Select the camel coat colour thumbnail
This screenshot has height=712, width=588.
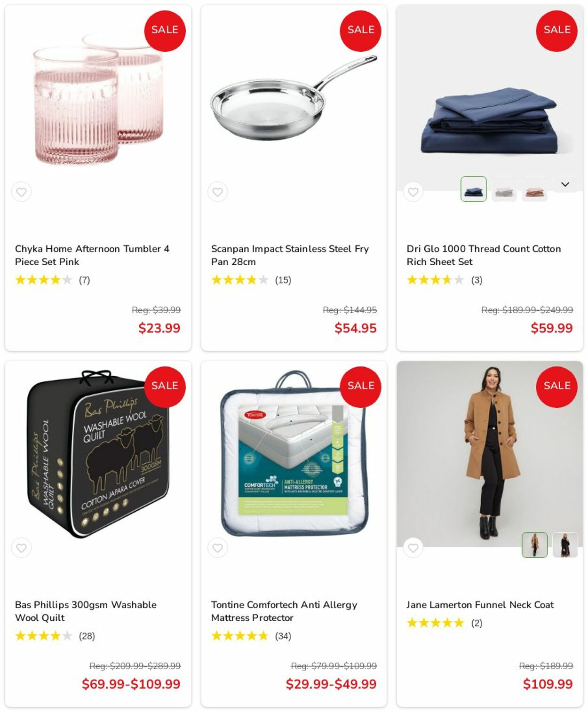click(534, 545)
